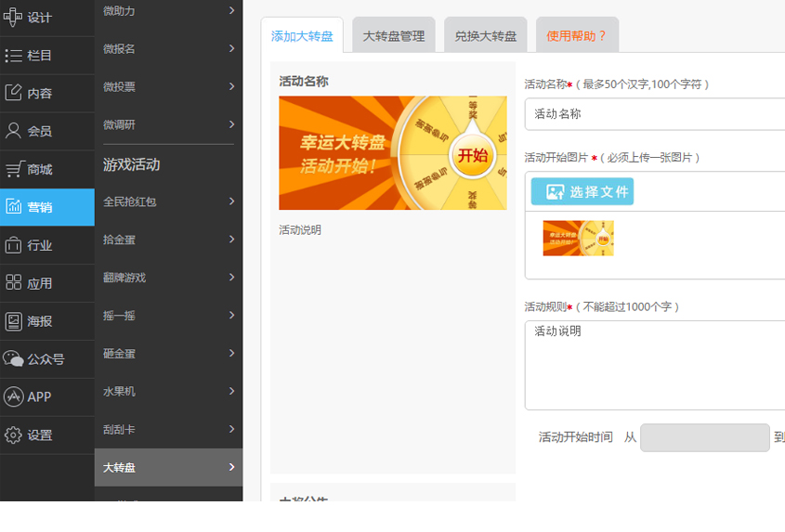Open the 栏目 list icon
The height and width of the screenshot is (532, 785).
(13, 56)
